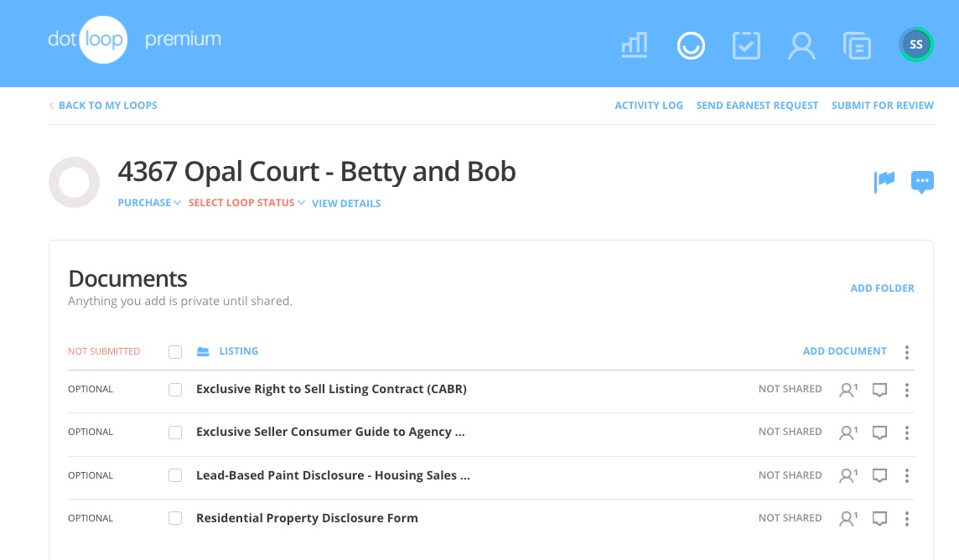Open the contacts person icon

[801, 45]
